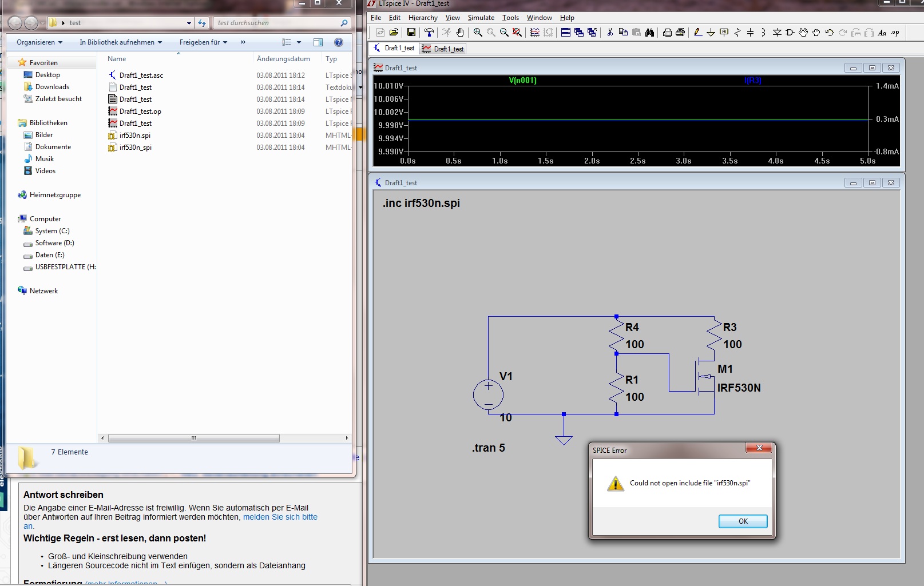Select the Diode placement tool

[777, 33]
